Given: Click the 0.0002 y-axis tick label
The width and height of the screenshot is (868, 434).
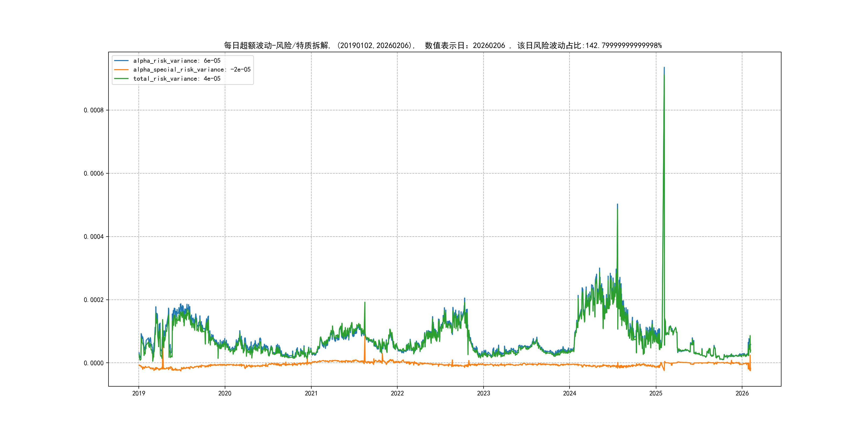Looking at the screenshot, I should [x=94, y=300].
